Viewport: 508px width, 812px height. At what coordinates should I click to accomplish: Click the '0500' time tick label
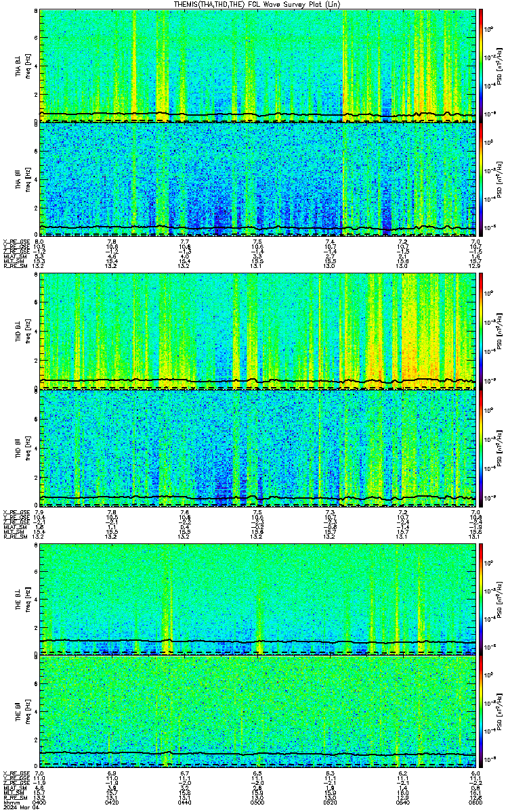tap(257, 802)
